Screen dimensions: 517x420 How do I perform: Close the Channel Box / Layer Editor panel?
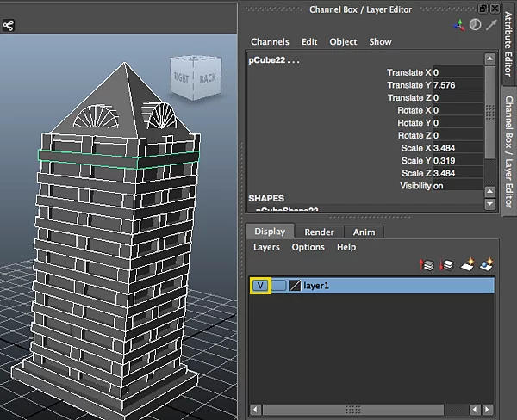pyautogui.click(x=495, y=9)
